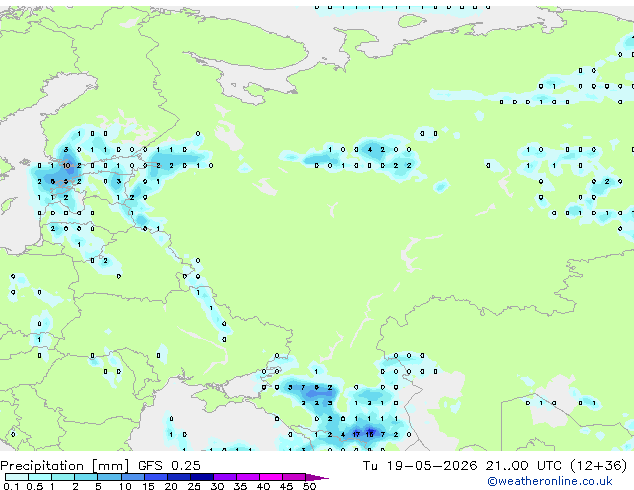Image resolution: width=634 pixels, height=490 pixels.
Task: Click the legend label '30'
Action: coord(217,486)
